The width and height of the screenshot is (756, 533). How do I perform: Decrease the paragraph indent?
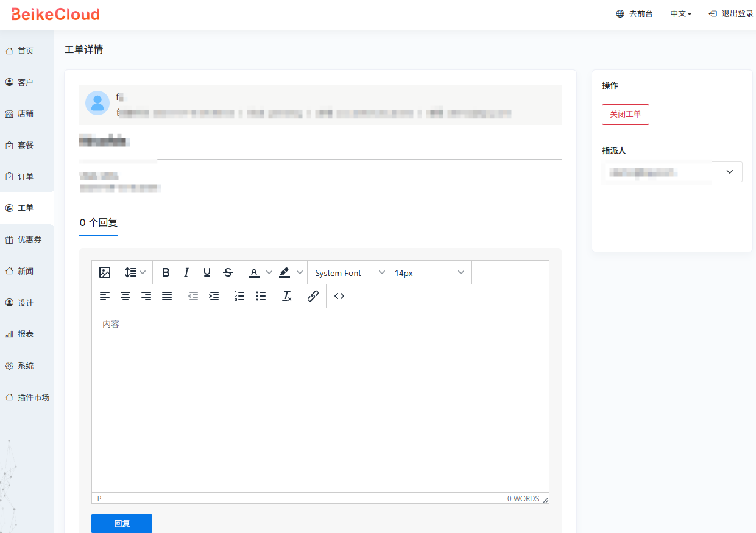pyautogui.click(x=193, y=296)
